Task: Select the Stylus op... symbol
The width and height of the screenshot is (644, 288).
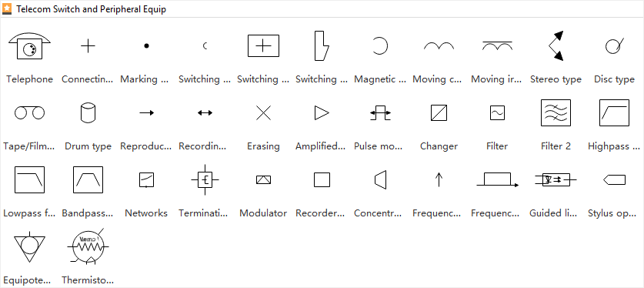Action: (x=615, y=179)
